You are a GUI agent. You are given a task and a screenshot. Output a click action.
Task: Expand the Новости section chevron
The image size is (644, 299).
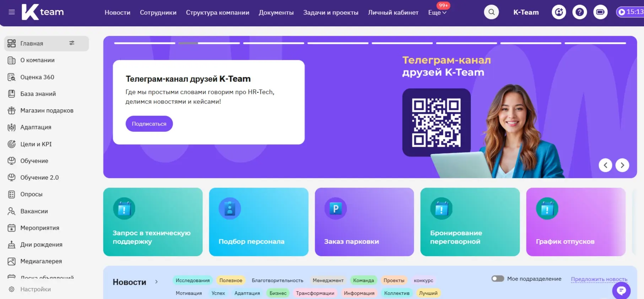156,282
